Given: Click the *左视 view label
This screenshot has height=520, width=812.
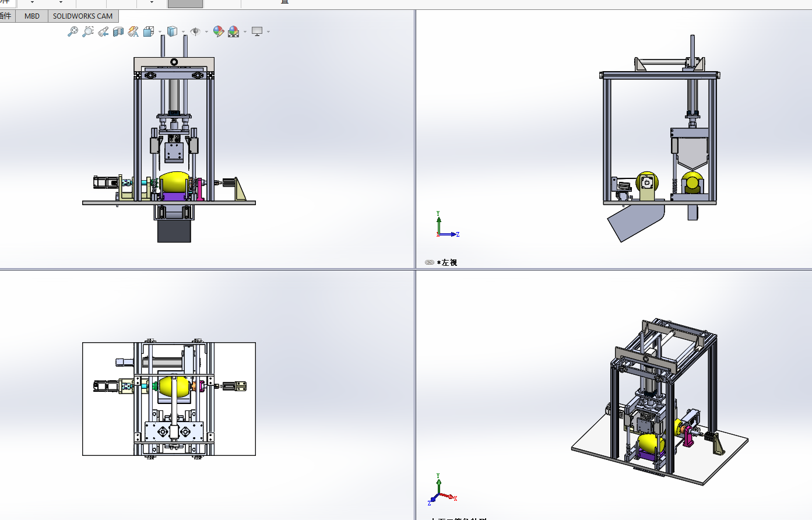Looking at the screenshot, I should (x=447, y=262).
